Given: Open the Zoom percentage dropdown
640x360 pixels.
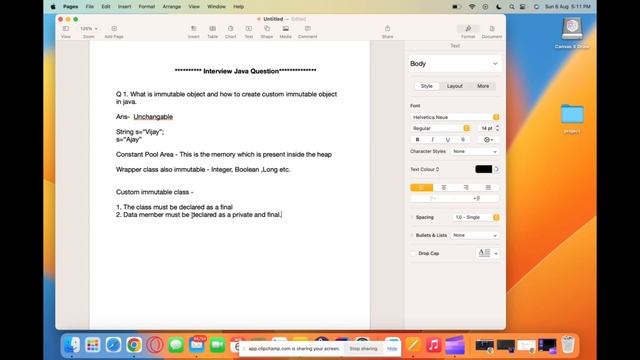Looking at the screenshot, I should 89,29.
